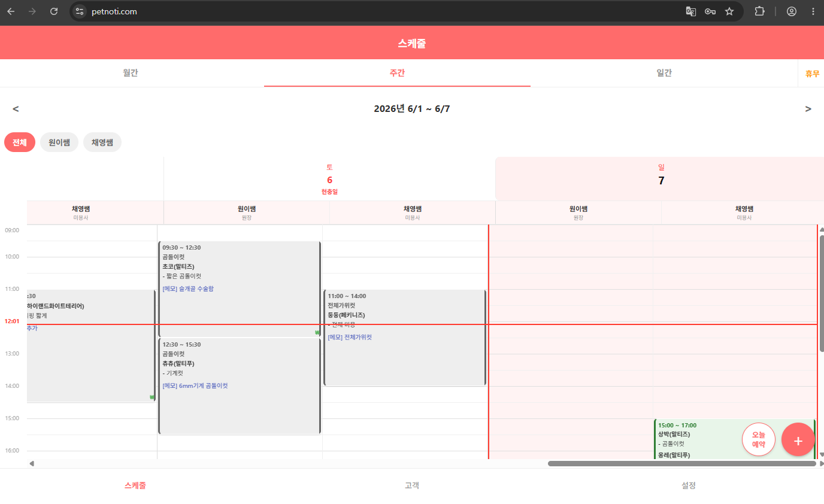Open the 고객 bottom navigation tab
The height and width of the screenshot is (504, 824).
pos(412,485)
